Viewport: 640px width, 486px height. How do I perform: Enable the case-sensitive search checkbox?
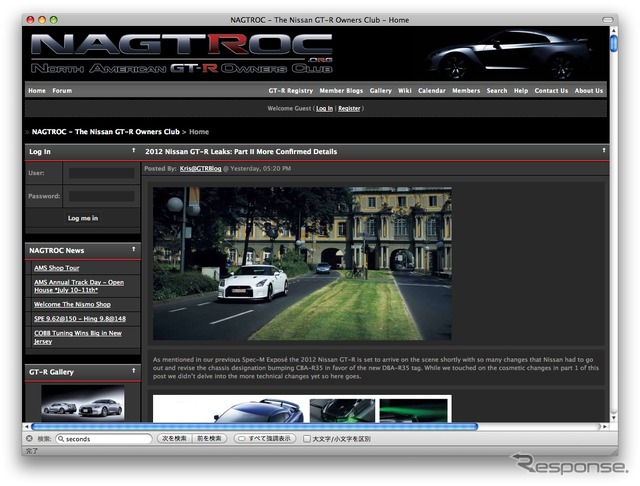point(307,439)
